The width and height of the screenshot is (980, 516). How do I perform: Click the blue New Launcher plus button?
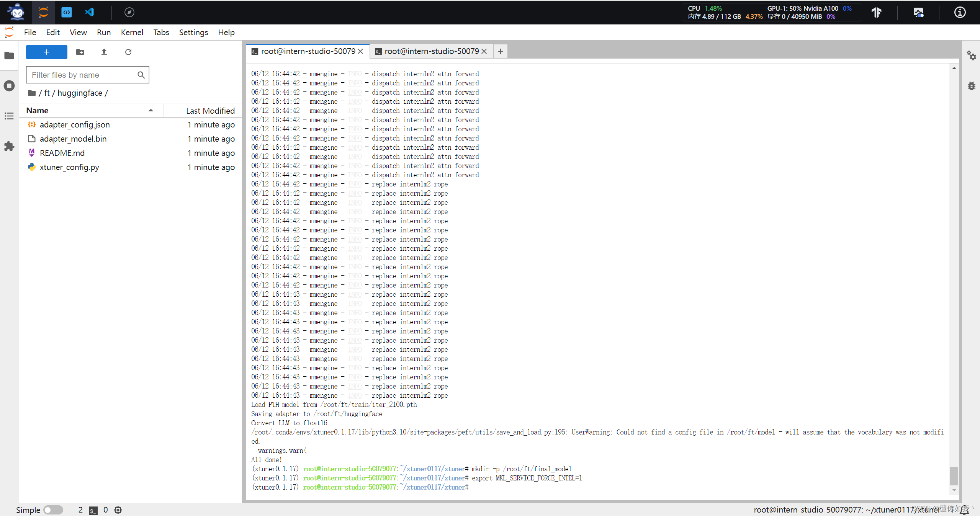click(x=47, y=52)
